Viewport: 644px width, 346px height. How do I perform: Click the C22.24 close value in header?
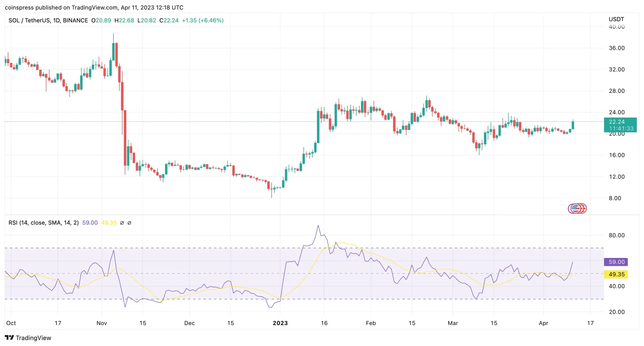(x=169, y=20)
